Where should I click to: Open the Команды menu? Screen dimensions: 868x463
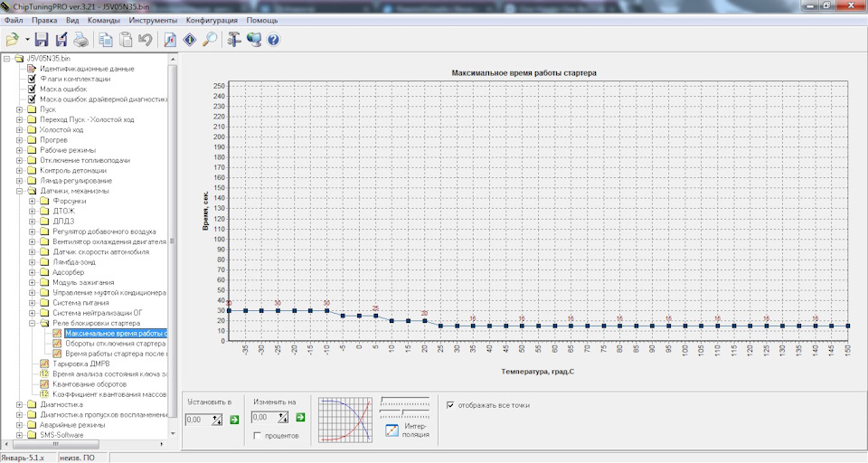103,21
